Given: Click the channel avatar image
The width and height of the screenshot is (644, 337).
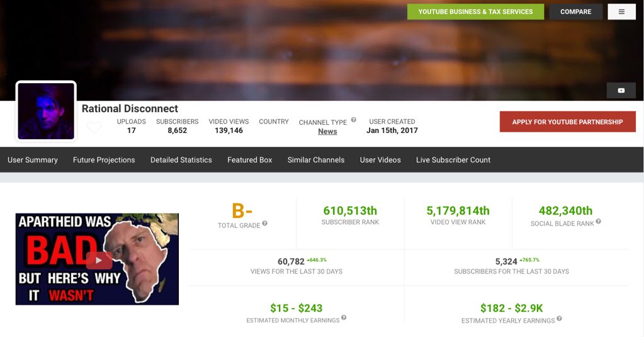Looking at the screenshot, I should click(46, 111).
